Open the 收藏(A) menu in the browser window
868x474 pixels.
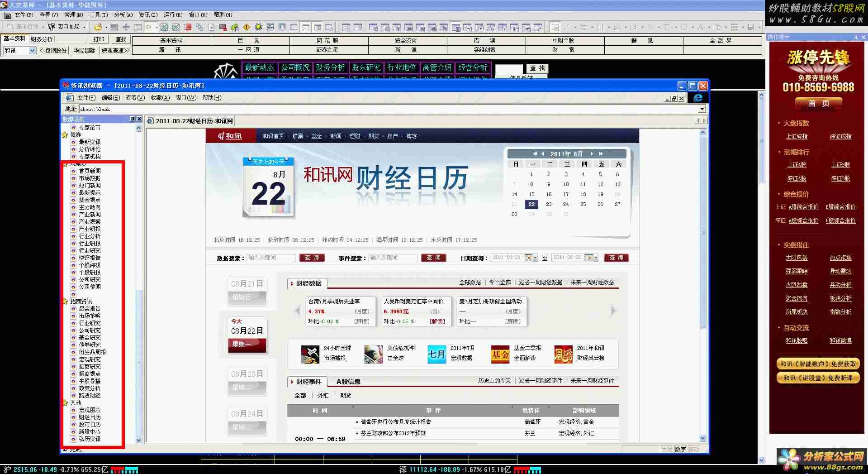point(160,98)
